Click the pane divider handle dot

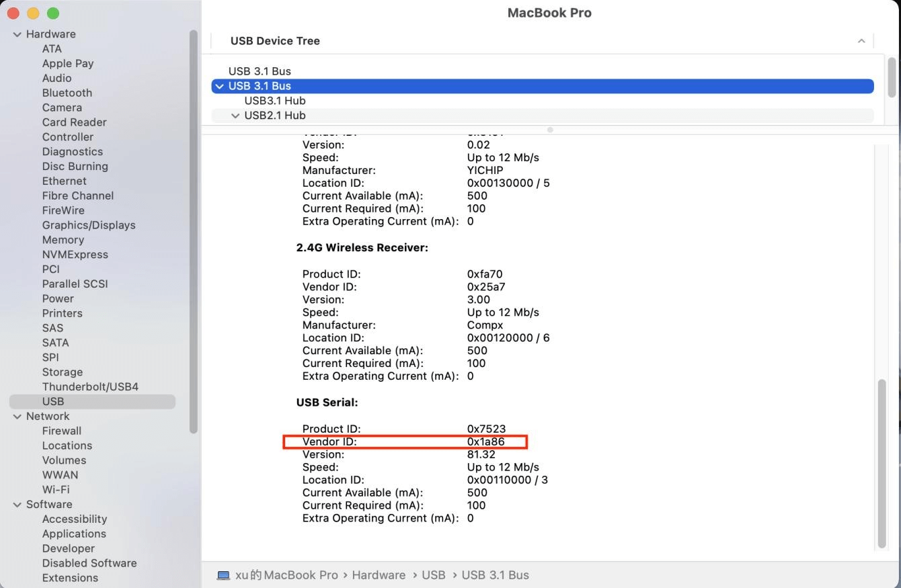click(550, 130)
